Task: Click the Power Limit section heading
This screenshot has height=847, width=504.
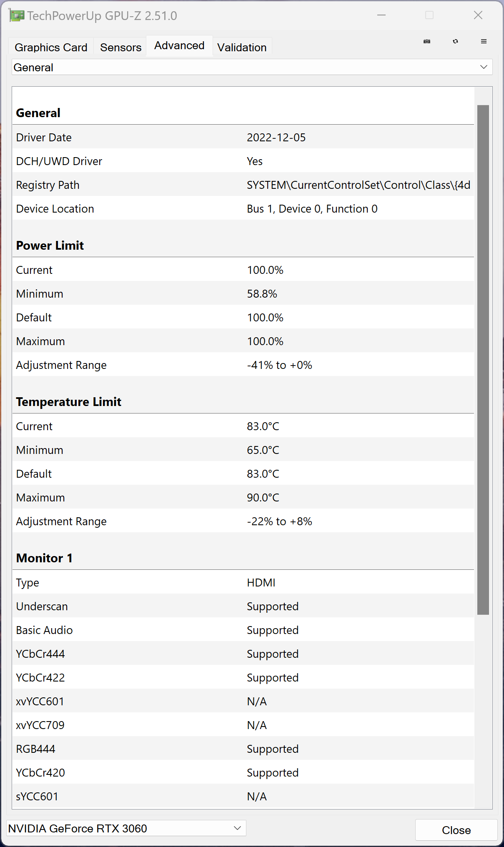Action: point(50,246)
